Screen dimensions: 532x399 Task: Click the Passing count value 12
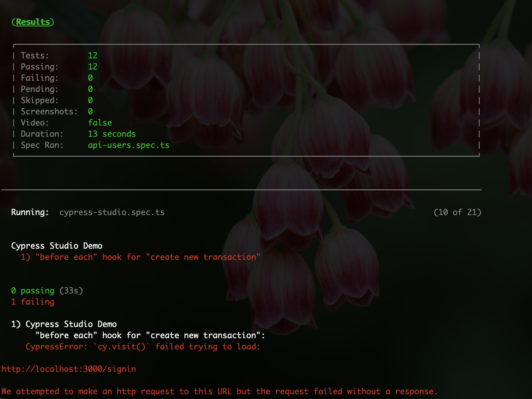tap(93, 67)
